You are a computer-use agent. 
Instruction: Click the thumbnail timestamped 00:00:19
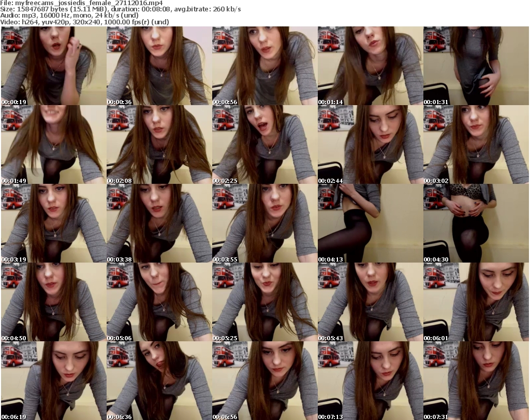(x=54, y=66)
